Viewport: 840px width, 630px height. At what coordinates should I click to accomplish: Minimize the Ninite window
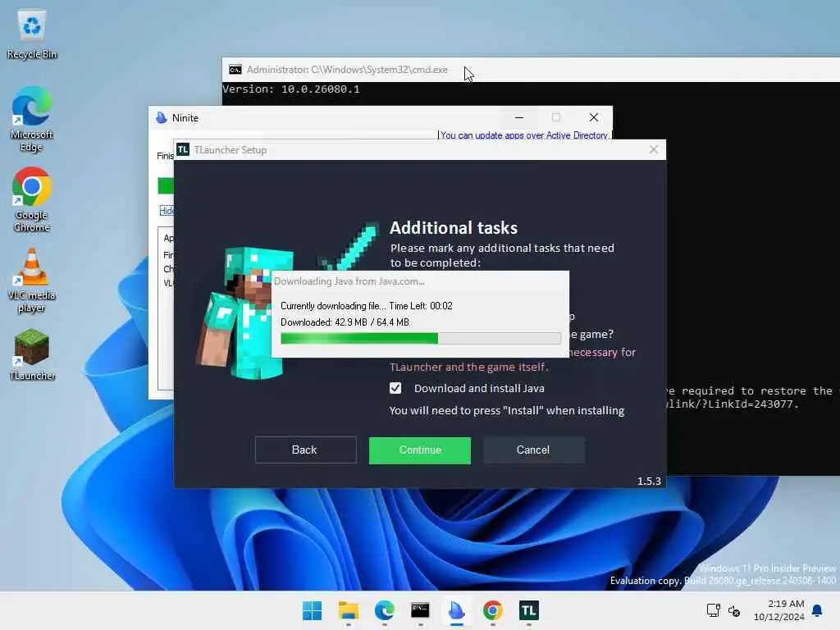(x=519, y=117)
